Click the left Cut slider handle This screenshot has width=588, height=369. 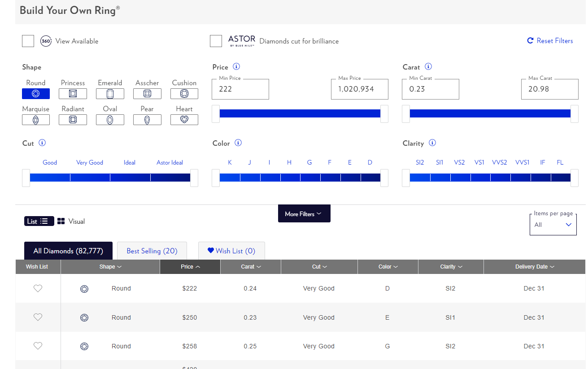(26, 178)
